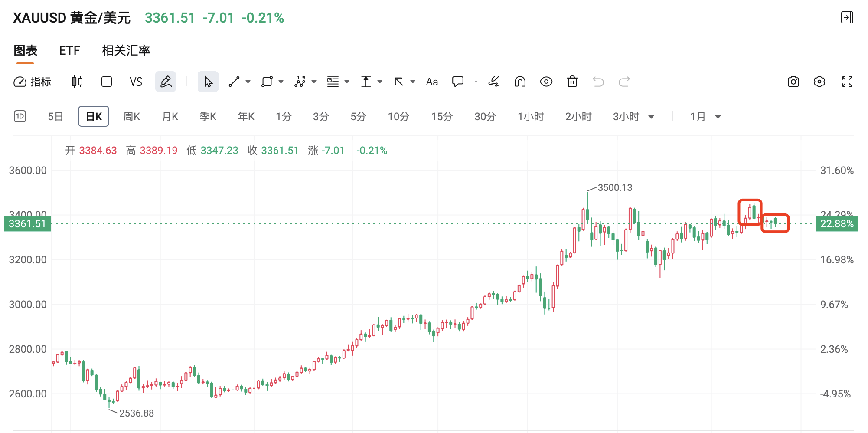Select the Fibonacci retracement tool
Viewport: 868px width, 433px height.
coord(333,82)
